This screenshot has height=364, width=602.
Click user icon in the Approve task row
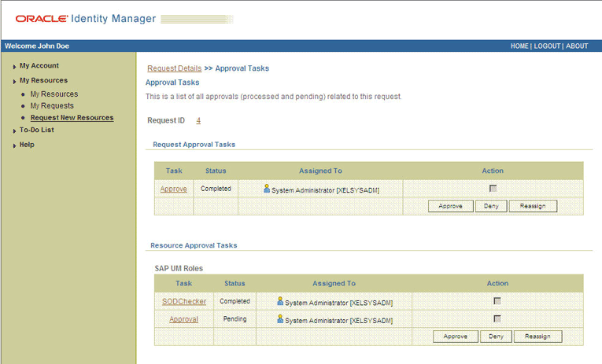[x=267, y=189]
